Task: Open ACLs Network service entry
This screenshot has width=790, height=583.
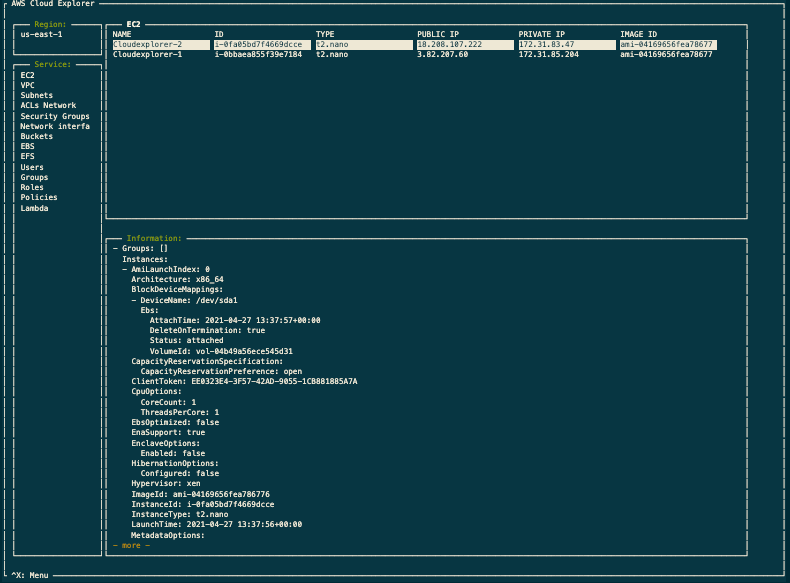Action: tap(48, 105)
